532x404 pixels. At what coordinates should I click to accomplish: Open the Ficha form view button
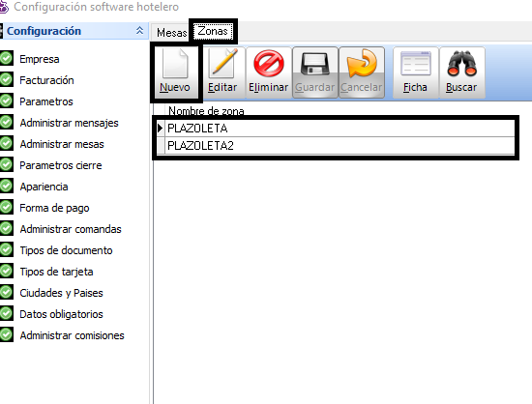415,72
